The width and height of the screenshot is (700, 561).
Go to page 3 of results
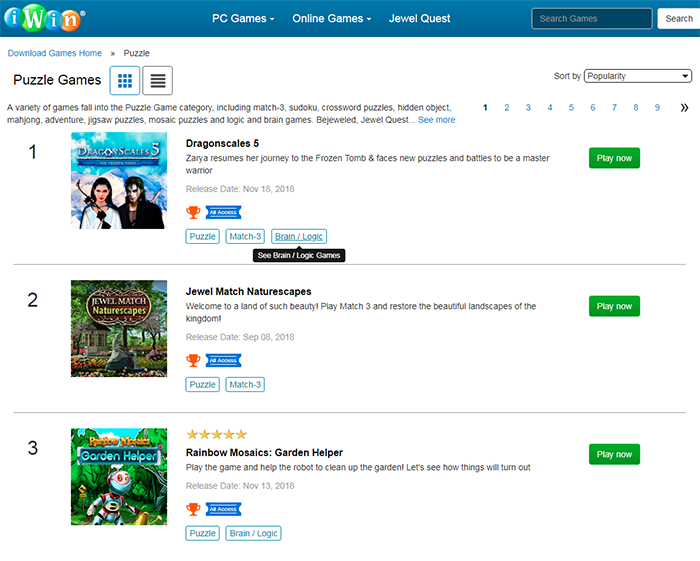[x=528, y=108]
